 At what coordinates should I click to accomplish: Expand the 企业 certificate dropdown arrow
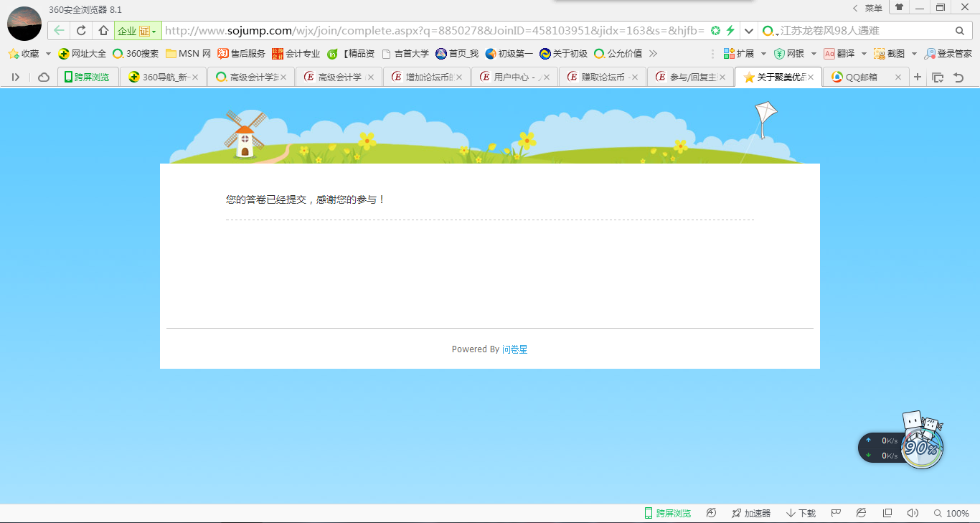pos(154,32)
